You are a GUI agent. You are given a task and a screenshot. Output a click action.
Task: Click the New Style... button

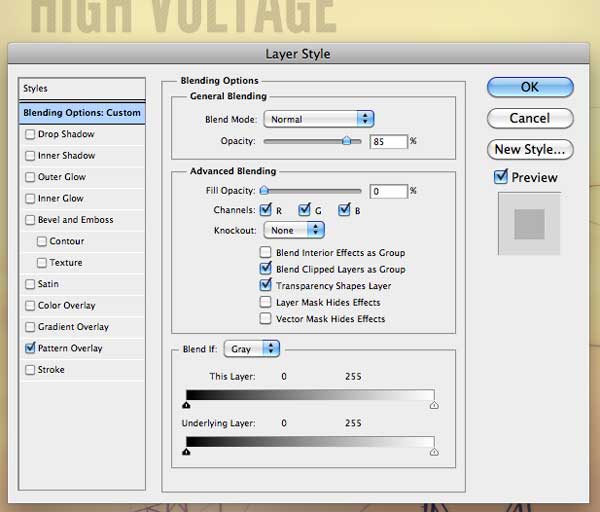click(530, 149)
